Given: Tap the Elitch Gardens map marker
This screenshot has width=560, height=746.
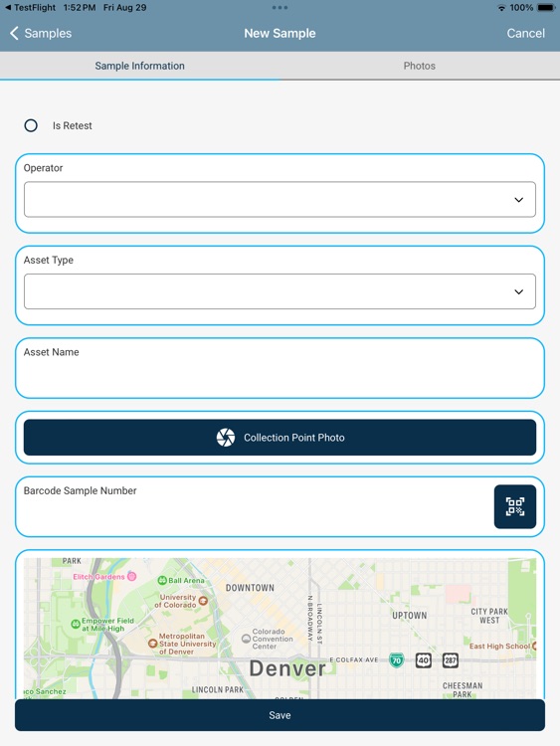Looking at the screenshot, I should coord(131,576).
